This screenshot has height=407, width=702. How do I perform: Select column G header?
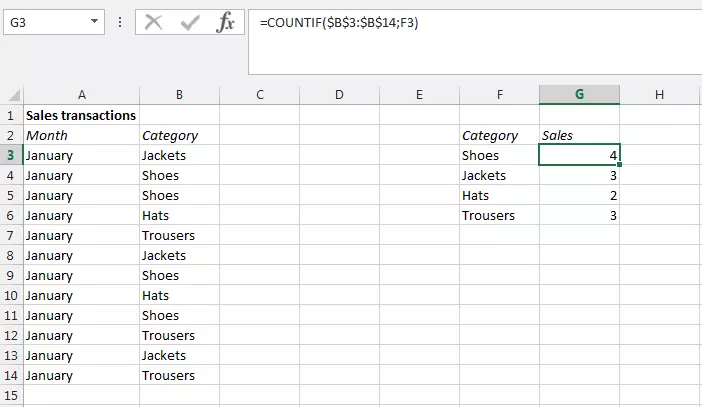pyautogui.click(x=579, y=95)
